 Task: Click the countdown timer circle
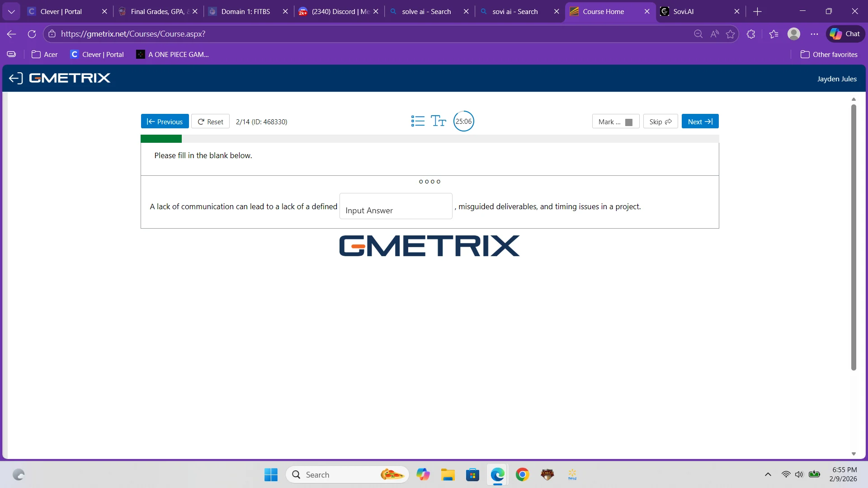pos(463,121)
